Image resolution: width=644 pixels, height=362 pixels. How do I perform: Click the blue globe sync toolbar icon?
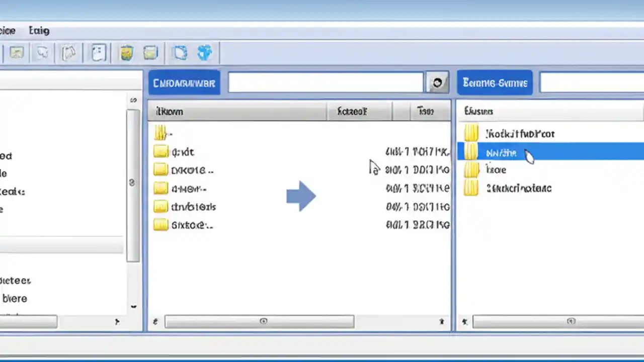(204, 53)
